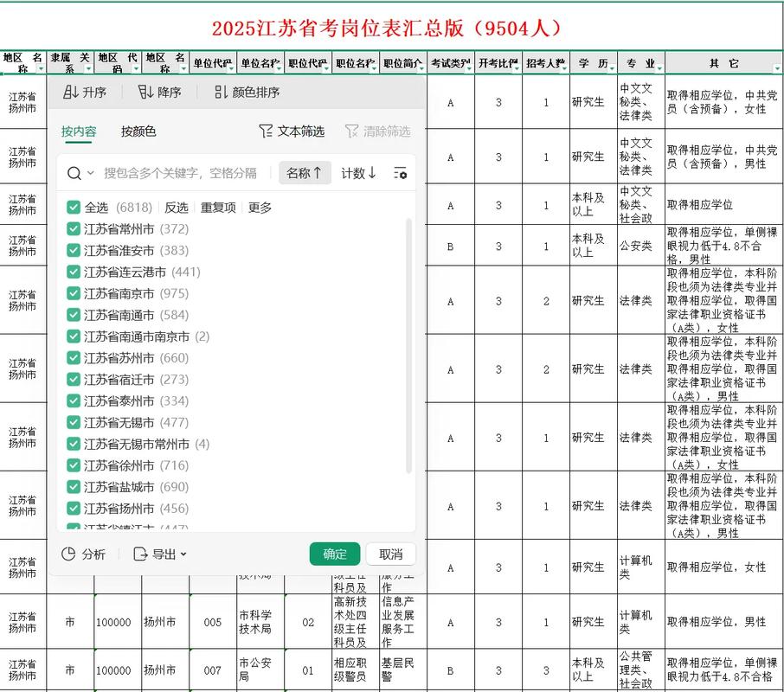Open the search keyword dropdown chevron
784x692 pixels.
point(90,173)
